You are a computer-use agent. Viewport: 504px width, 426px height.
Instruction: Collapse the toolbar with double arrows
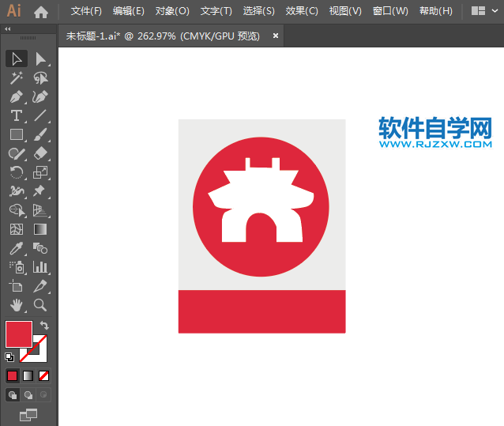point(8,29)
